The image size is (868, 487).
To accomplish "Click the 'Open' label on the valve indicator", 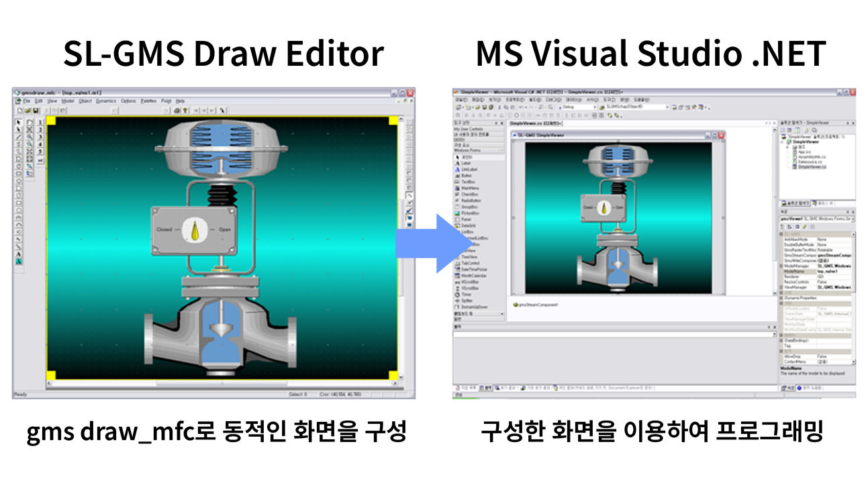I will click(x=226, y=229).
